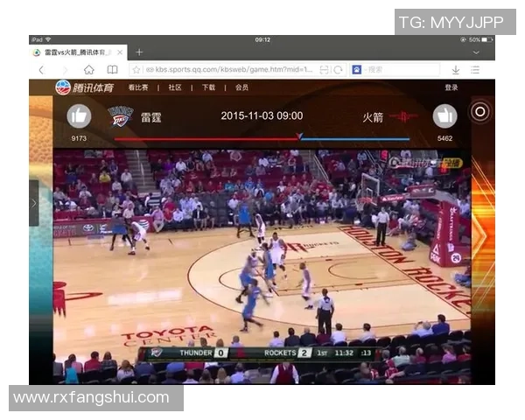Image resolution: width=525 pixels, height=420 pixels.
Task: Expand the left side panel arrow
Action: pyautogui.click(x=33, y=203)
